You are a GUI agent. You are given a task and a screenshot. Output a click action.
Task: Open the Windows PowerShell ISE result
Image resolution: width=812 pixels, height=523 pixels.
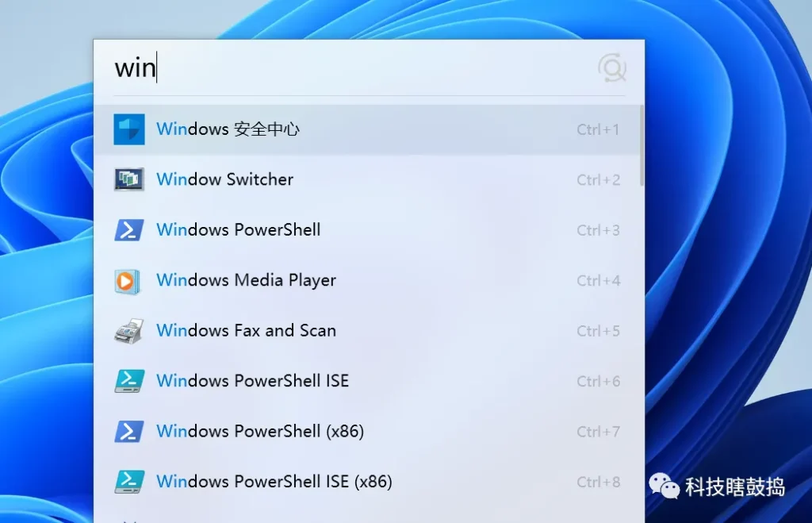[366, 380]
